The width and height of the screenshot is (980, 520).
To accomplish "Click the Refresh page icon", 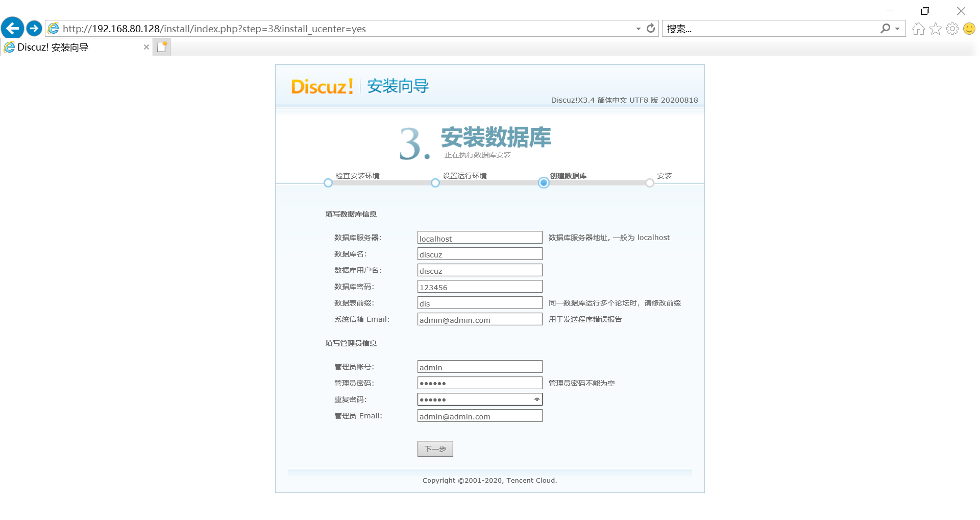I will (x=651, y=29).
